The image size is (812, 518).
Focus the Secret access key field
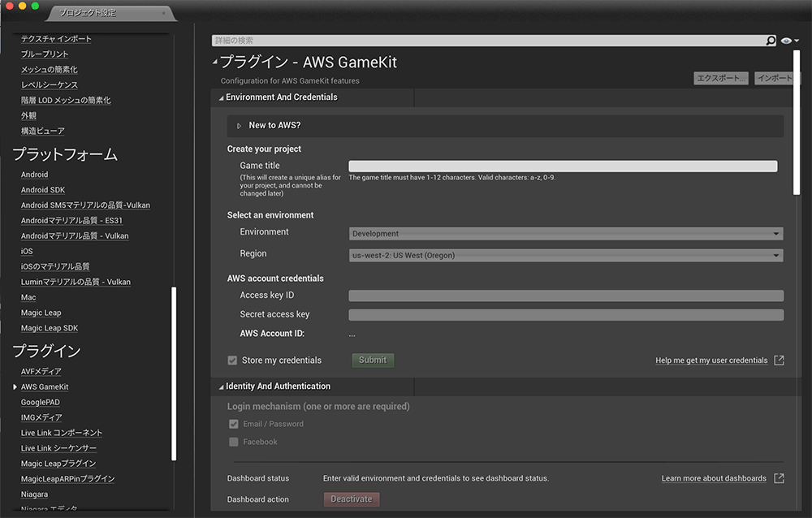(x=566, y=314)
